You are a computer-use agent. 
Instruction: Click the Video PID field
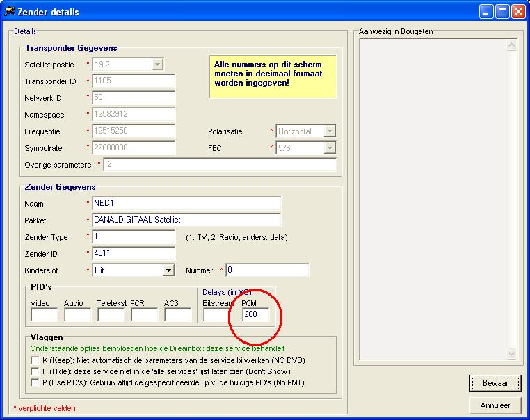click(45, 315)
